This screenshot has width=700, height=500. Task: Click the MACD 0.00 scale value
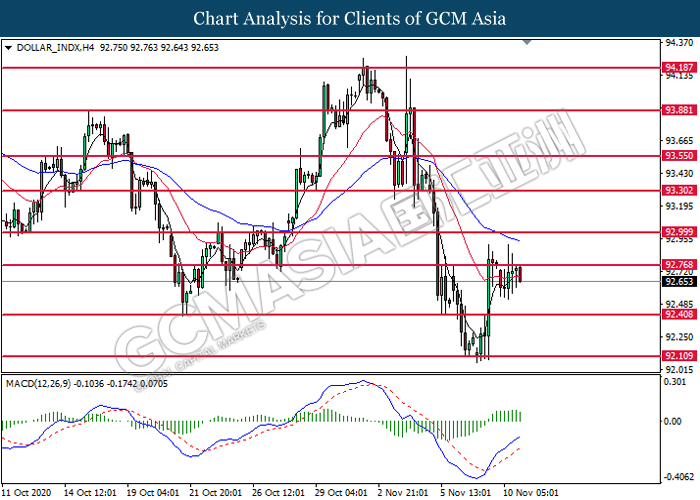tap(673, 421)
